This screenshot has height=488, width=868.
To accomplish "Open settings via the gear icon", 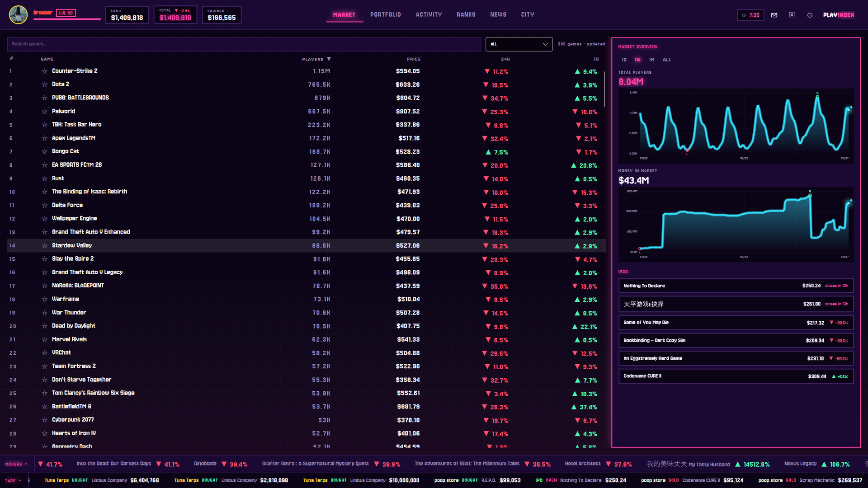I will pos(810,15).
